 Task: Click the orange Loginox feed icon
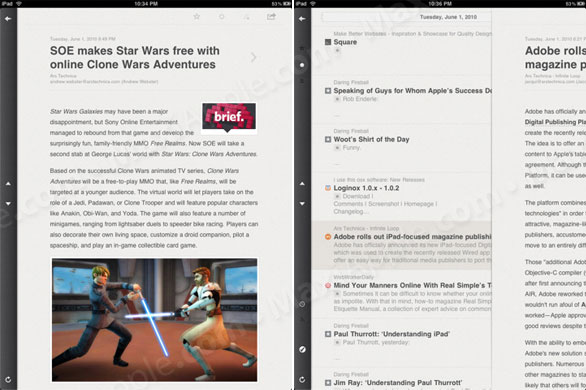pos(328,188)
